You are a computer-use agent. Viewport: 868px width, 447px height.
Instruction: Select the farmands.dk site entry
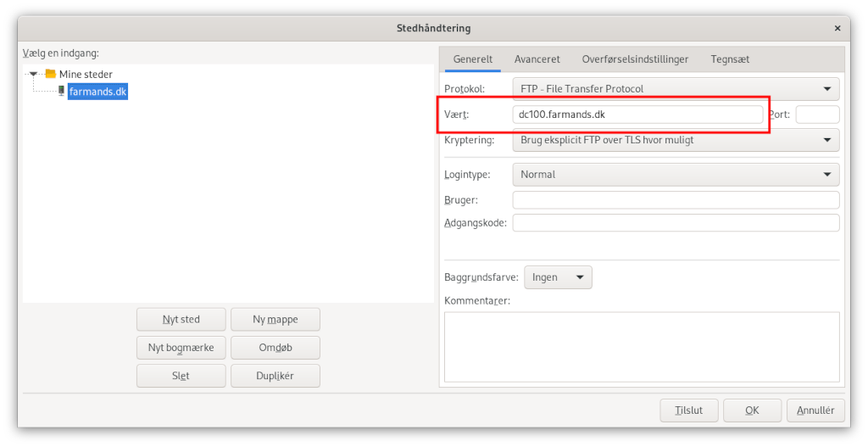(x=97, y=92)
